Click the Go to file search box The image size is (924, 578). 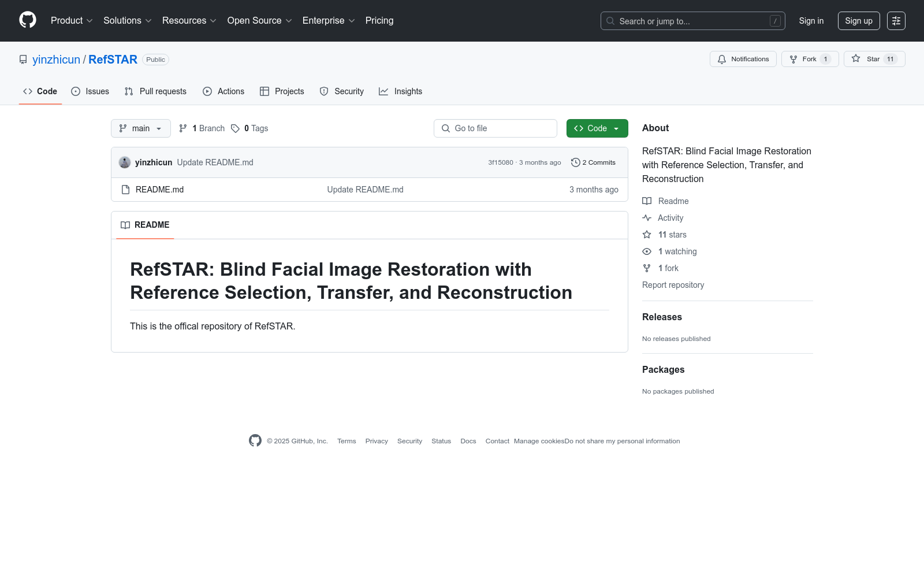pyautogui.click(x=495, y=128)
